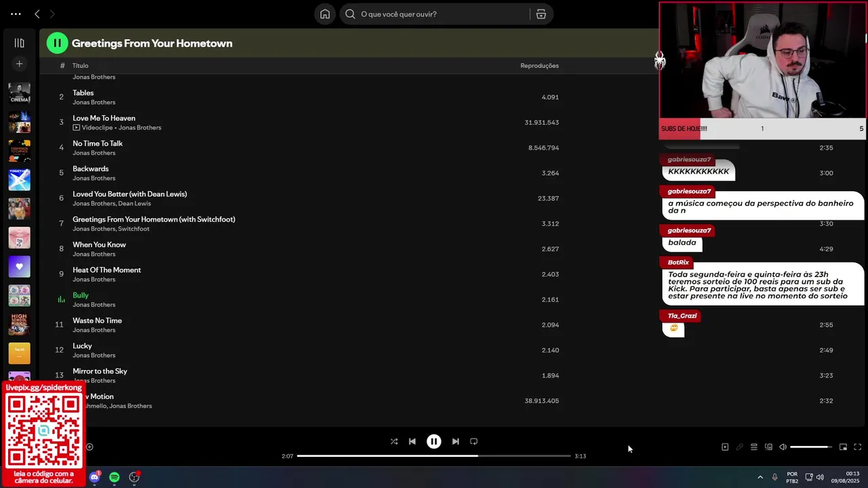Open the Discord taskbar icon
The width and height of the screenshot is (868, 488).
click(x=94, y=477)
